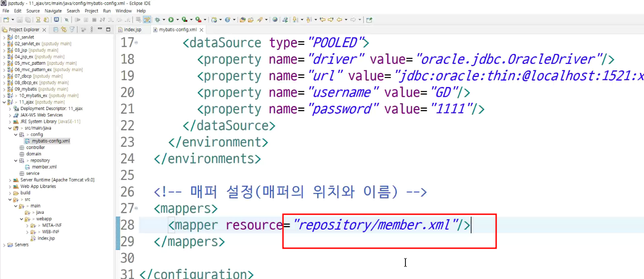Click Collapse All icon in Project Explorer
644x279 pixels.
pyautogui.click(x=55, y=29)
